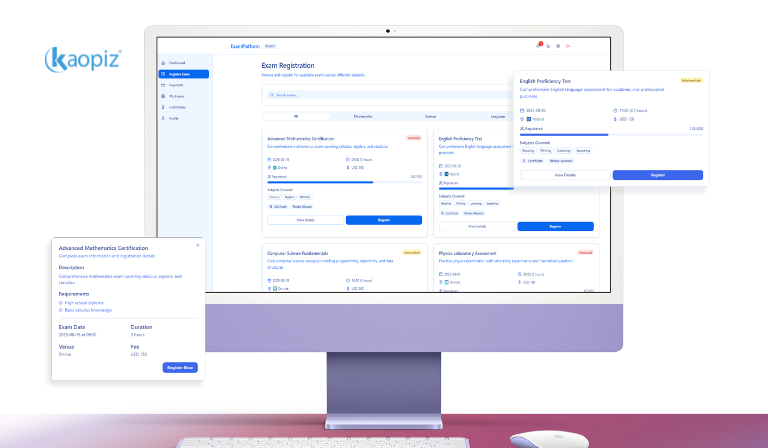
Task: Switch to the Mathematics filter tab
Action: tap(363, 117)
